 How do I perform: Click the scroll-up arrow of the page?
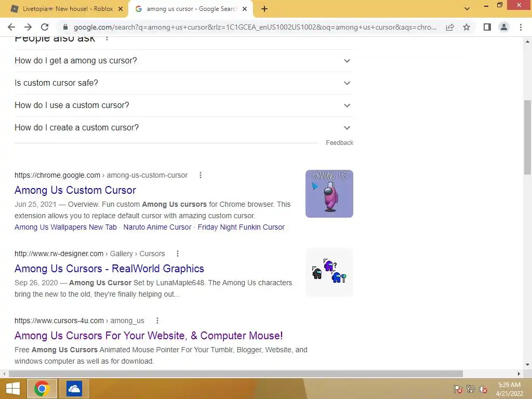pos(527,42)
